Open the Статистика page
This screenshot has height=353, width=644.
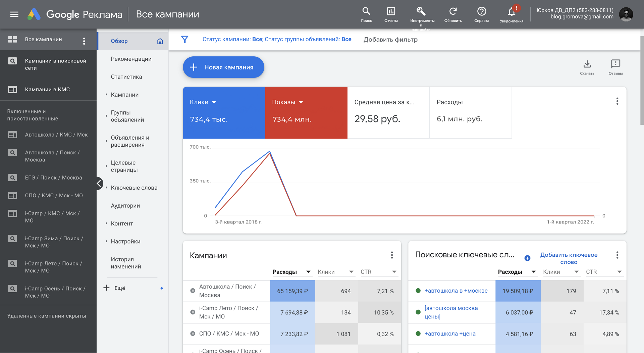[x=126, y=77]
